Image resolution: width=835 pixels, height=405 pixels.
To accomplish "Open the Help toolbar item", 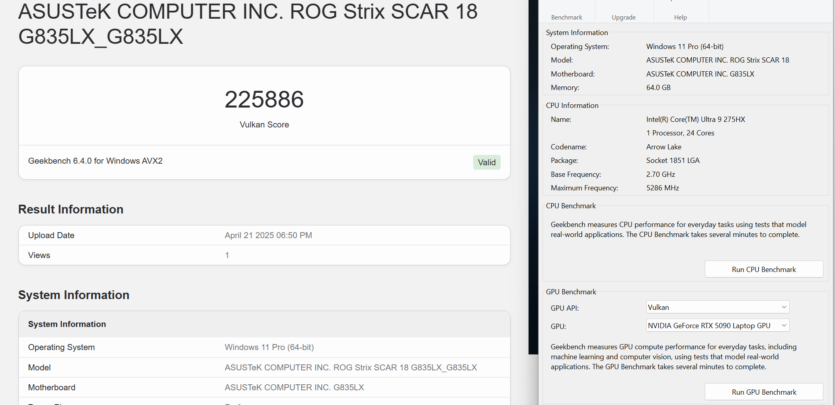I will tap(680, 17).
